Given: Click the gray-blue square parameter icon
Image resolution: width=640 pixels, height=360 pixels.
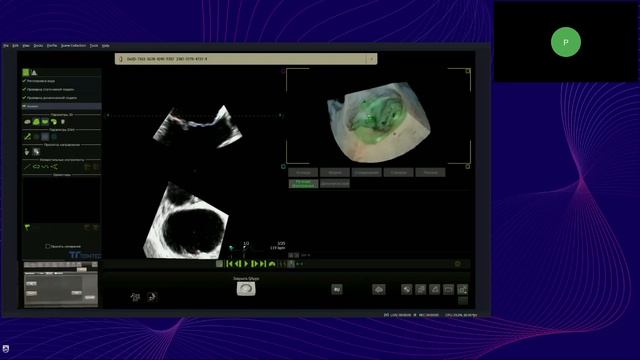Looking at the screenshot, I should 45,137.
